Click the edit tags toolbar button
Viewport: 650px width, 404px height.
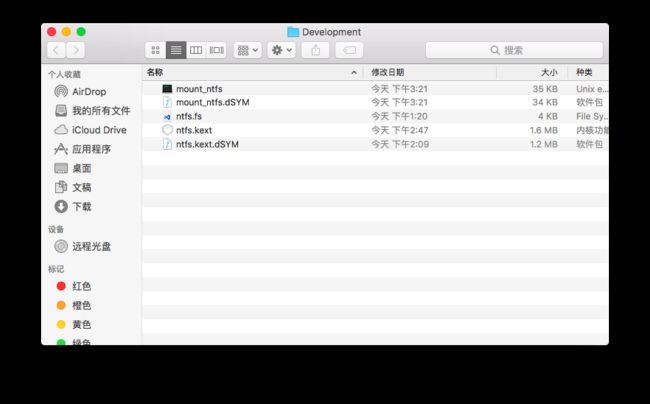click(x=349, y=50)
